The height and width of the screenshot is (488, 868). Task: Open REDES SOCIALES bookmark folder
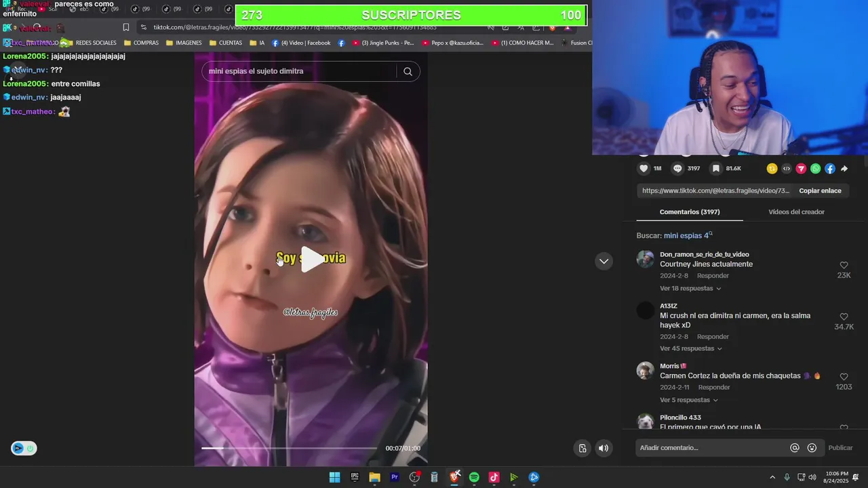(91, 43)
